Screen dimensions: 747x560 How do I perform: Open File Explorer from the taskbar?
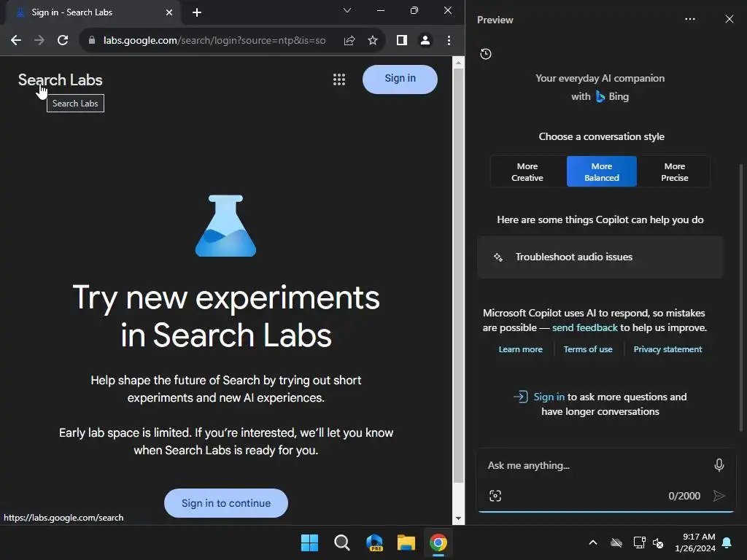pyautogui.click(x=406, y=542)
